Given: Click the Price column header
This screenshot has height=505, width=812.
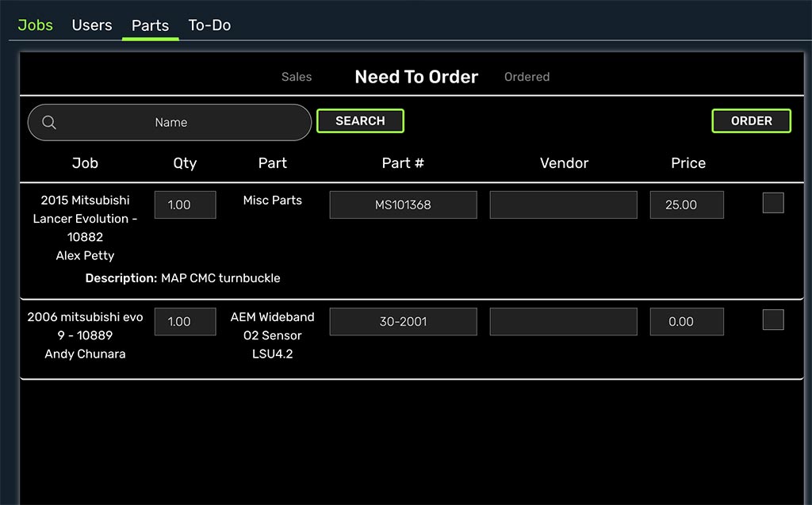Looking at the screenshot, I should 688,163.
